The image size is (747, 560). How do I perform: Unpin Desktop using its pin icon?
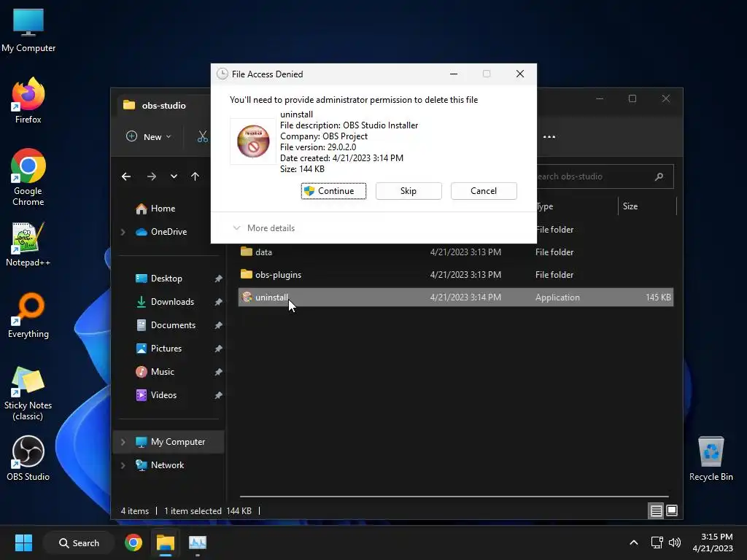pos(218,279)
